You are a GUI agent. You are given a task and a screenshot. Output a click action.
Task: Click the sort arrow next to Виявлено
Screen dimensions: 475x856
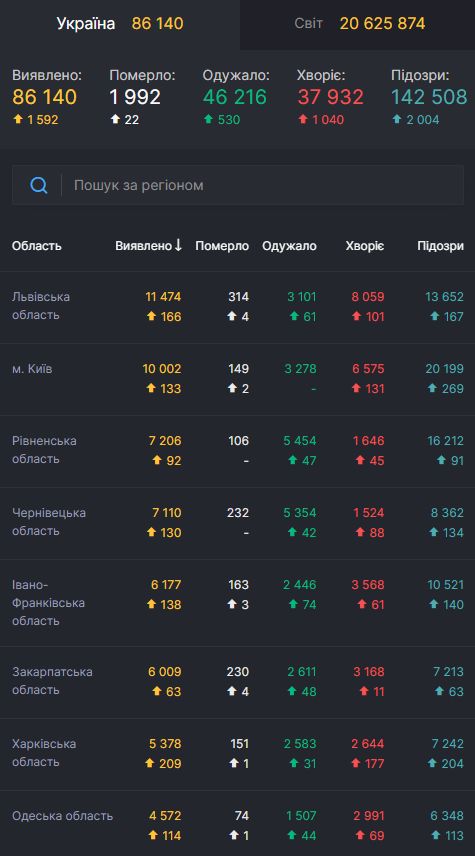click(178, 246)
